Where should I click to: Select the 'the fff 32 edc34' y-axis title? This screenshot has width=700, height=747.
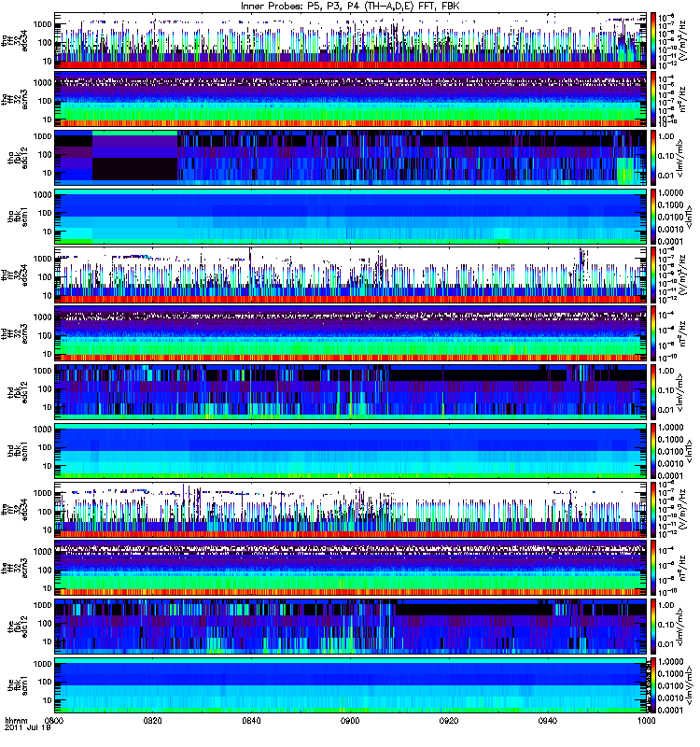point(15,509)
